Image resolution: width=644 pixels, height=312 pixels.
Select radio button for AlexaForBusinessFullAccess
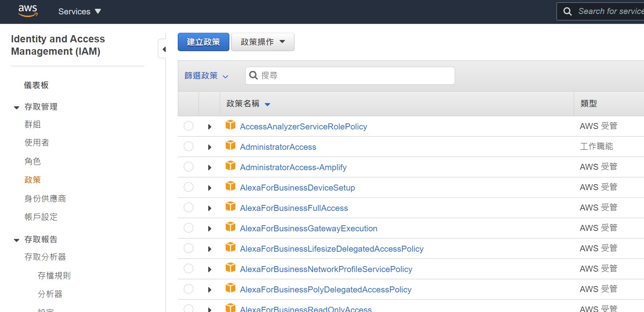pyautogui.click(x=189, y=207)
